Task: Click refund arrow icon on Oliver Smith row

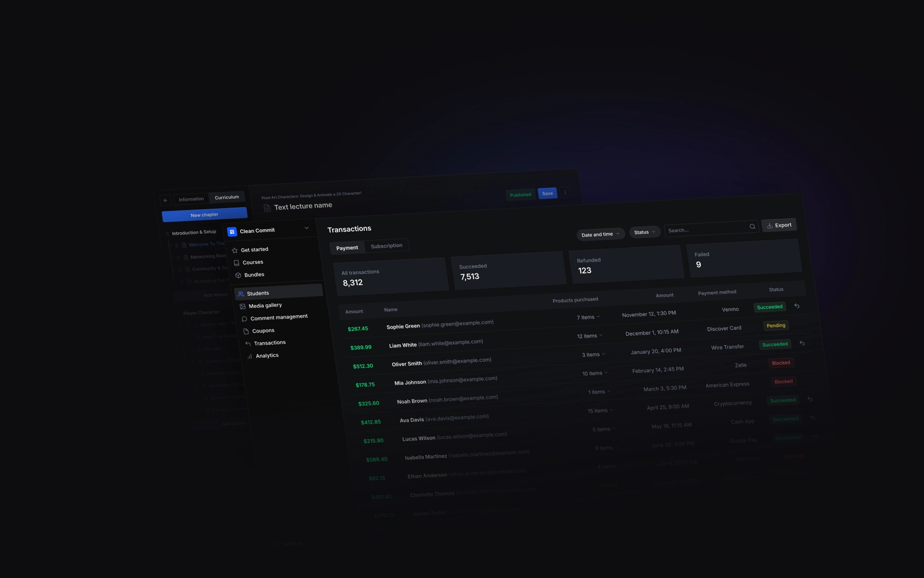Action: point(802,343)
